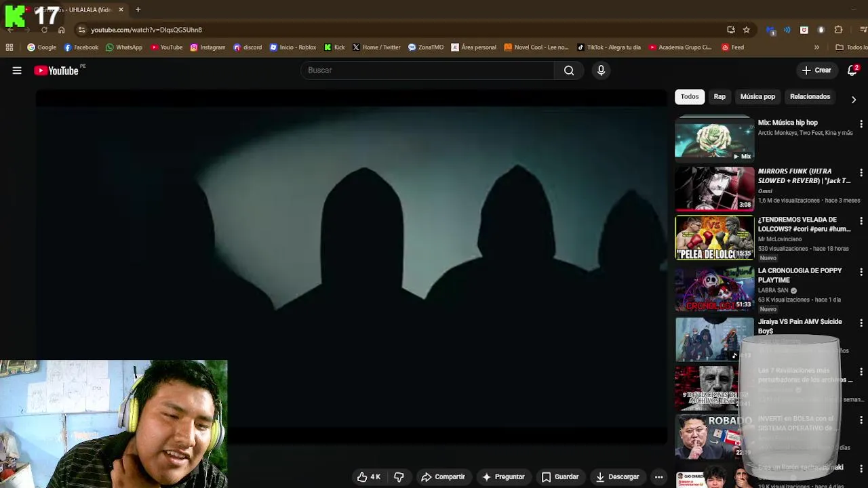
Task: Open Feed bookmark
Action: tap(732, 47)
